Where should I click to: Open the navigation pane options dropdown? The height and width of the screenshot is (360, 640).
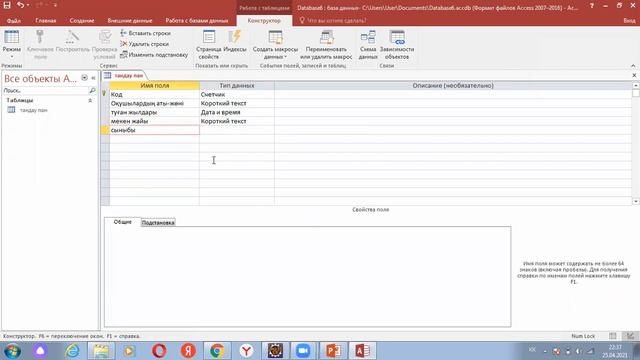(84, 78)
